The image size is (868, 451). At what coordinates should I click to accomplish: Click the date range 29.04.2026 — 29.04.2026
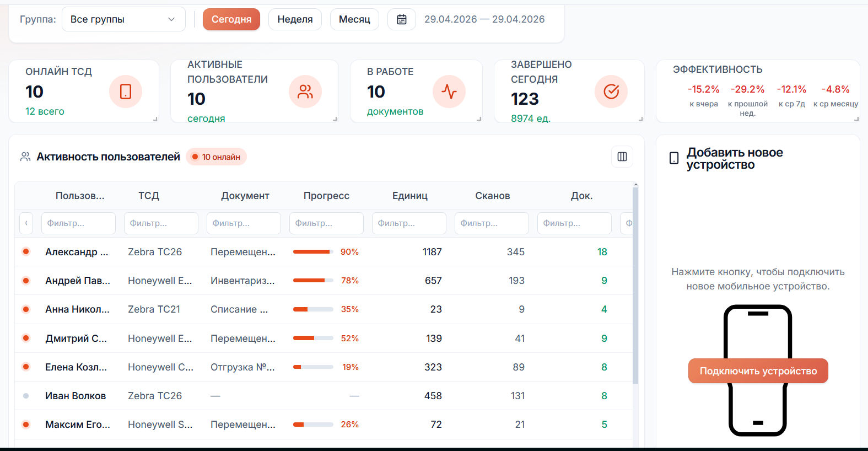484,19
